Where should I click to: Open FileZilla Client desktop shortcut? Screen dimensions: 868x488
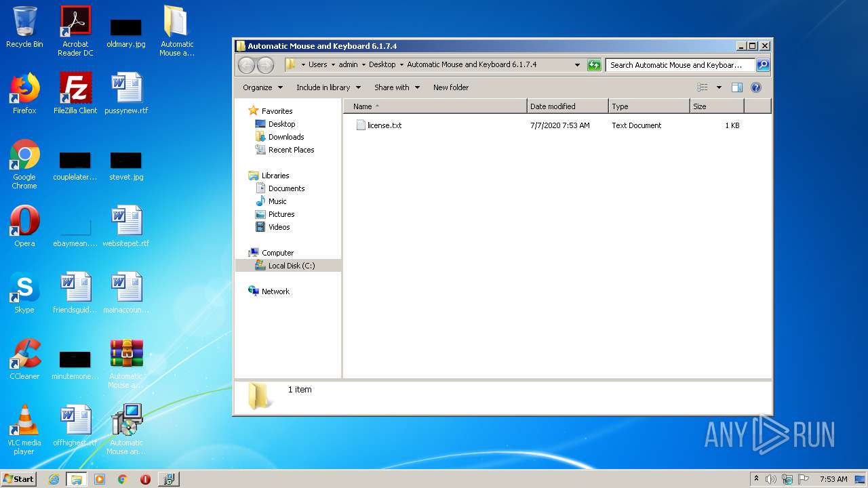75,94
